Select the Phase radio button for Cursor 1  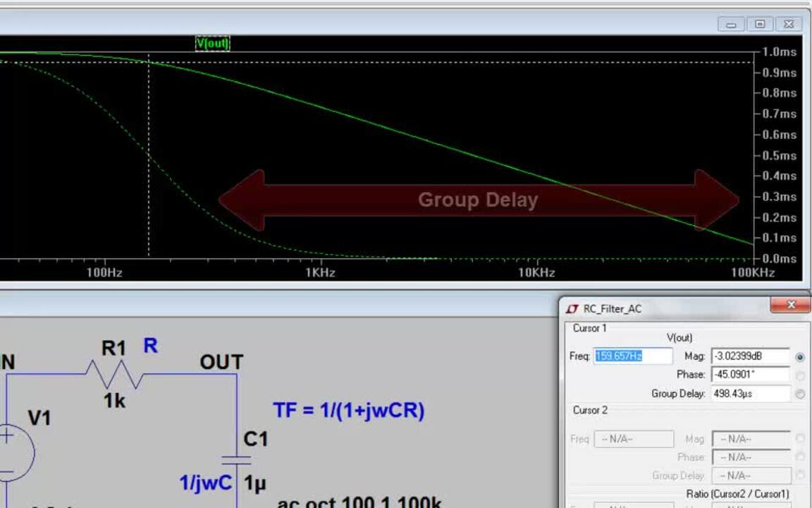799,375
